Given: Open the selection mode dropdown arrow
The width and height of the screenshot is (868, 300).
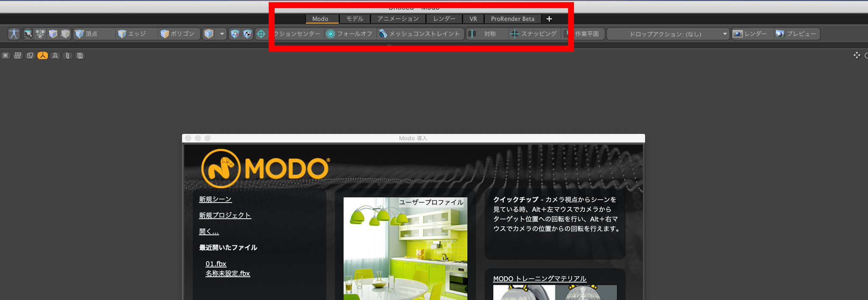Looking at the screenshot, I should pyautogui.click(x=222, y=34).
